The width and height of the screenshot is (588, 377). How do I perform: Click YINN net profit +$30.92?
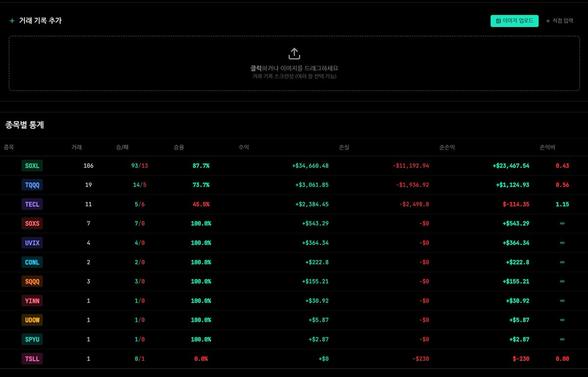click(x=518, y=301)
